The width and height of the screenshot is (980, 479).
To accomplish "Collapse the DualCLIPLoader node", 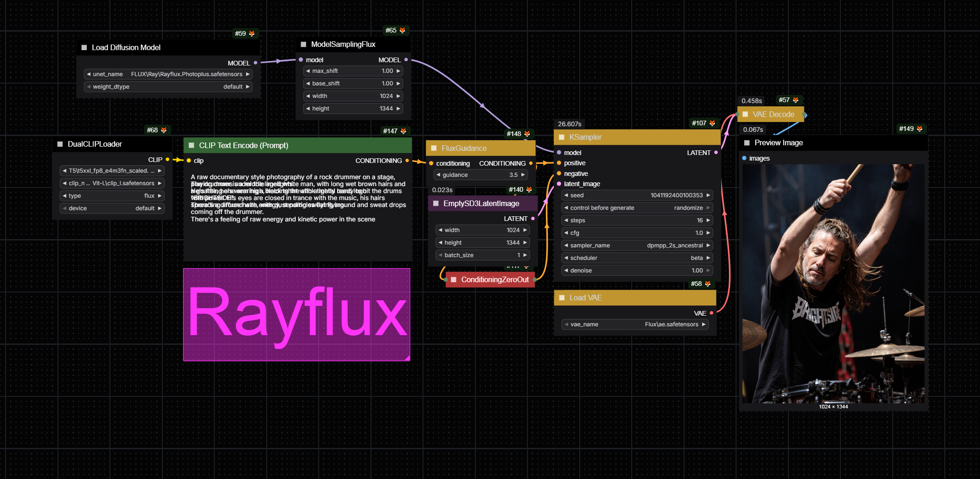I will pyautogui.click(x=59, y=144).
